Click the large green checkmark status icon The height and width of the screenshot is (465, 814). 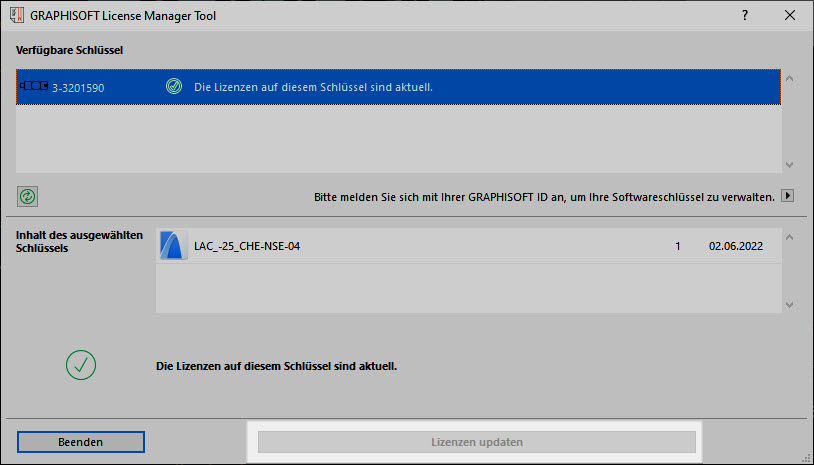click(81, 365)
